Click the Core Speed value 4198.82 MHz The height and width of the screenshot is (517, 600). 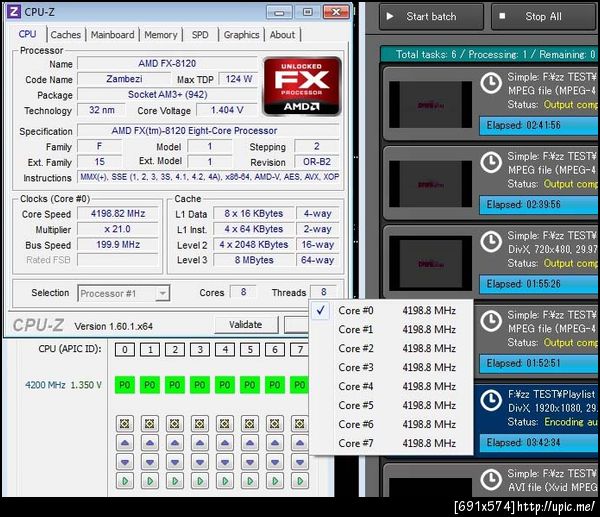(x=118, y=214)
